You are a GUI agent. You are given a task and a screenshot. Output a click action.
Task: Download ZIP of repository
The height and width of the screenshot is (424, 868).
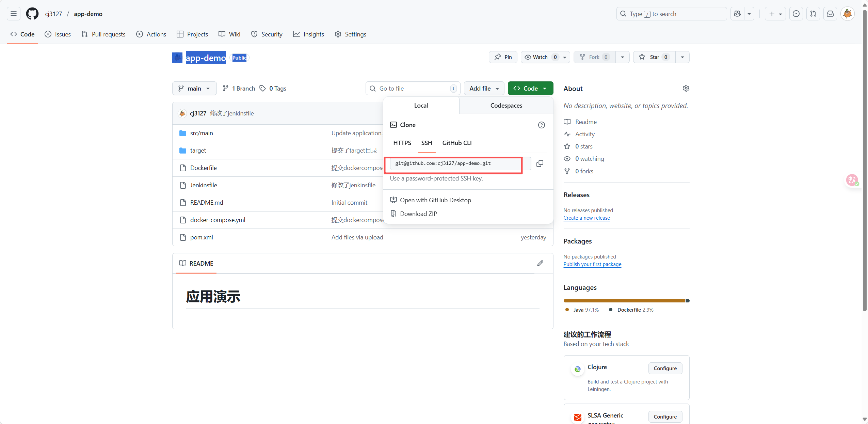414,214
